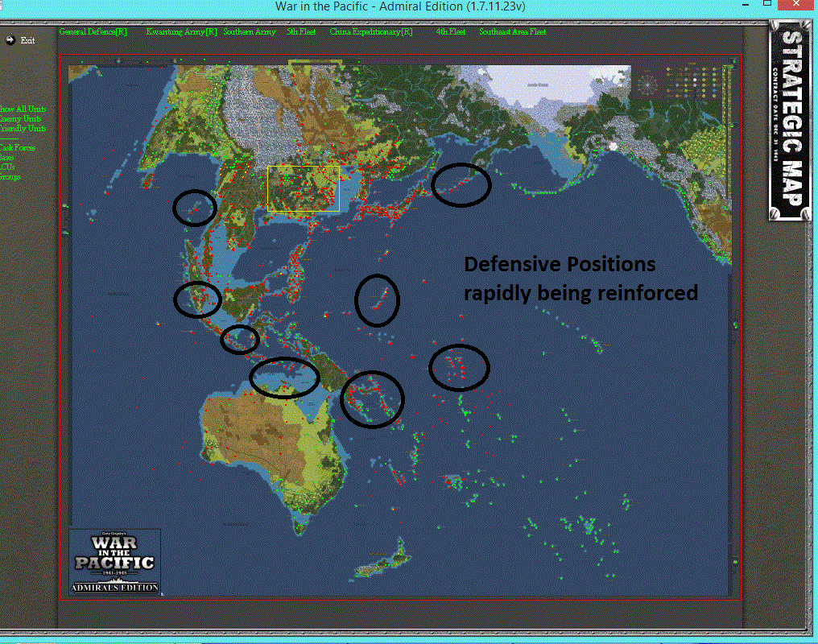Screen dimensions: 818x644
Task: Close the War in the Pacific window
Action: [796, 4]
